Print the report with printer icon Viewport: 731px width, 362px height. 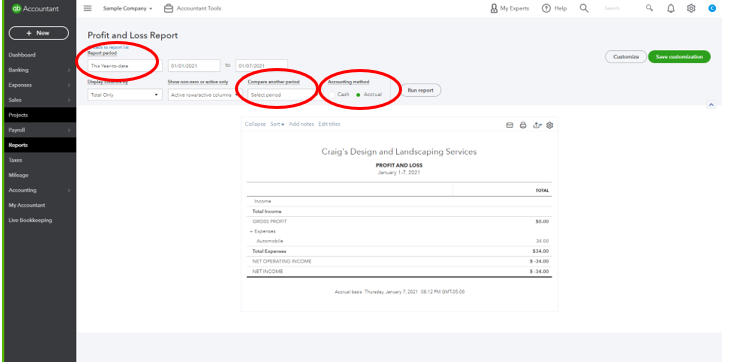click(x=523, y=125)
